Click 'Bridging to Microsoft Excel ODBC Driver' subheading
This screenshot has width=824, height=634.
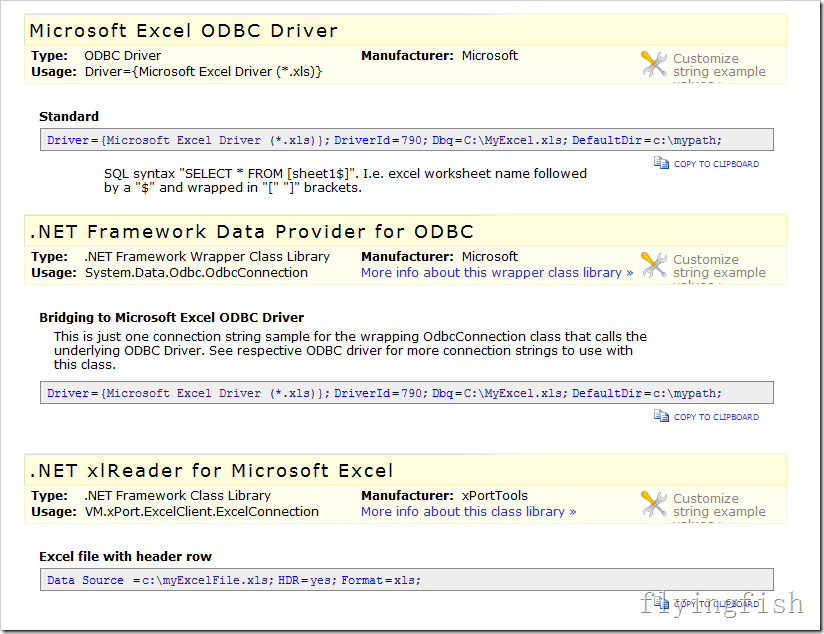point(171,318)
